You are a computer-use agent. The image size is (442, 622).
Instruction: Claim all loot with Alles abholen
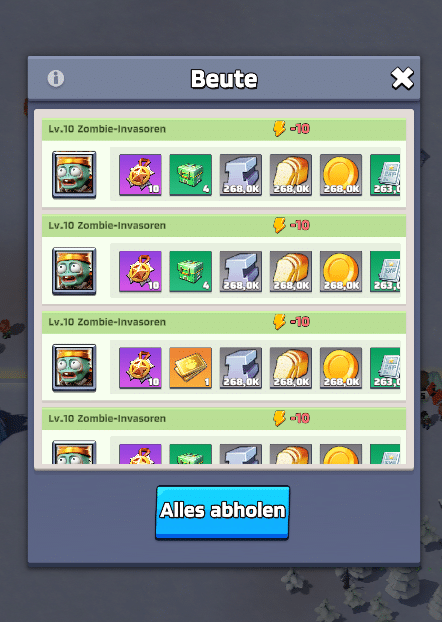point(222,512)
